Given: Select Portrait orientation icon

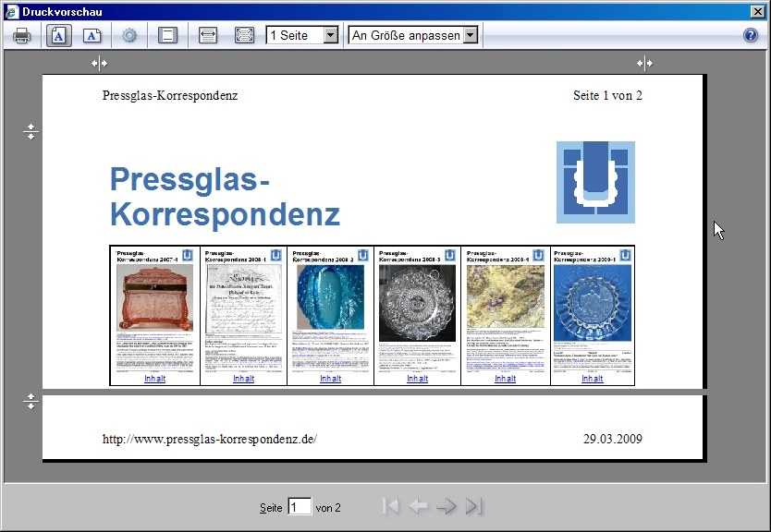Looking at the screenshot, I should (x=59, y=35).
